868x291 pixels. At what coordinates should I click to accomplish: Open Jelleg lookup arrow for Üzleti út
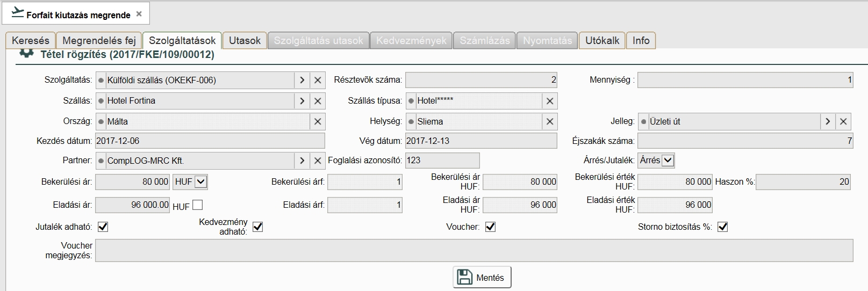[828, 121]
